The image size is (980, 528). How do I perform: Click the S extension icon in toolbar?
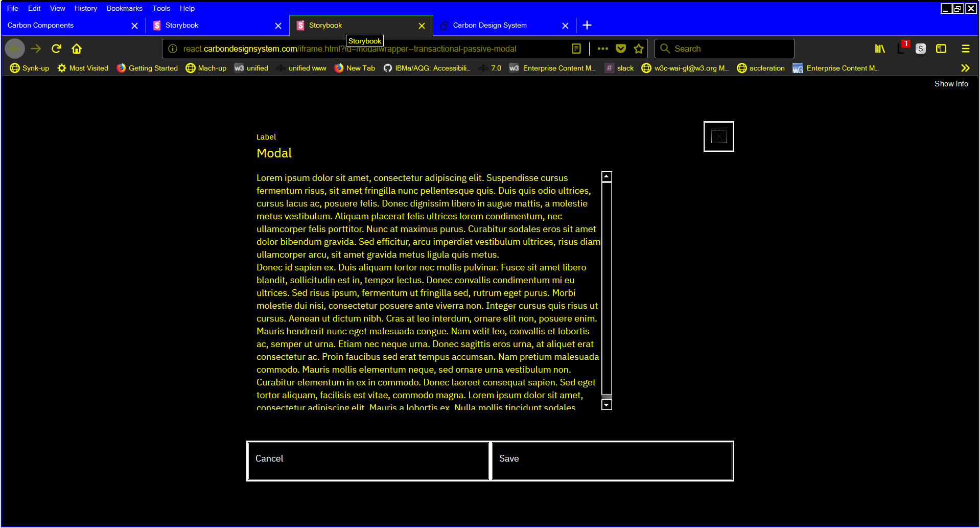coord(921,49)
